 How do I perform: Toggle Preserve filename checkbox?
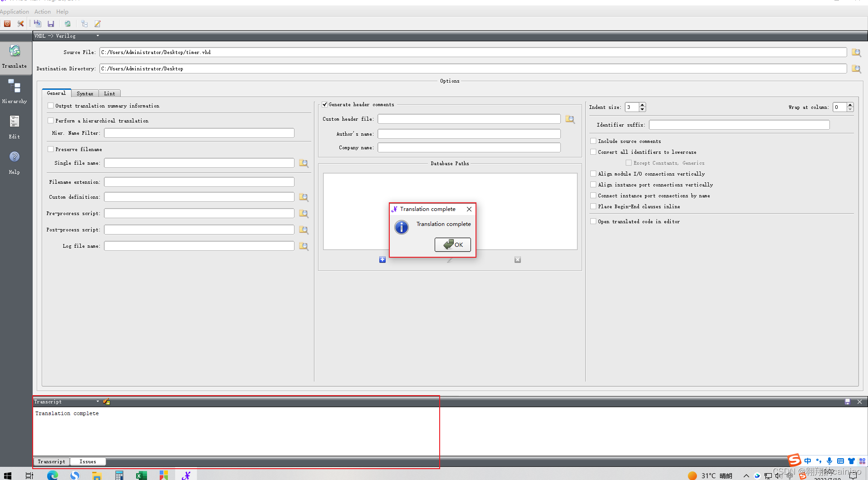tap(51, 149)
